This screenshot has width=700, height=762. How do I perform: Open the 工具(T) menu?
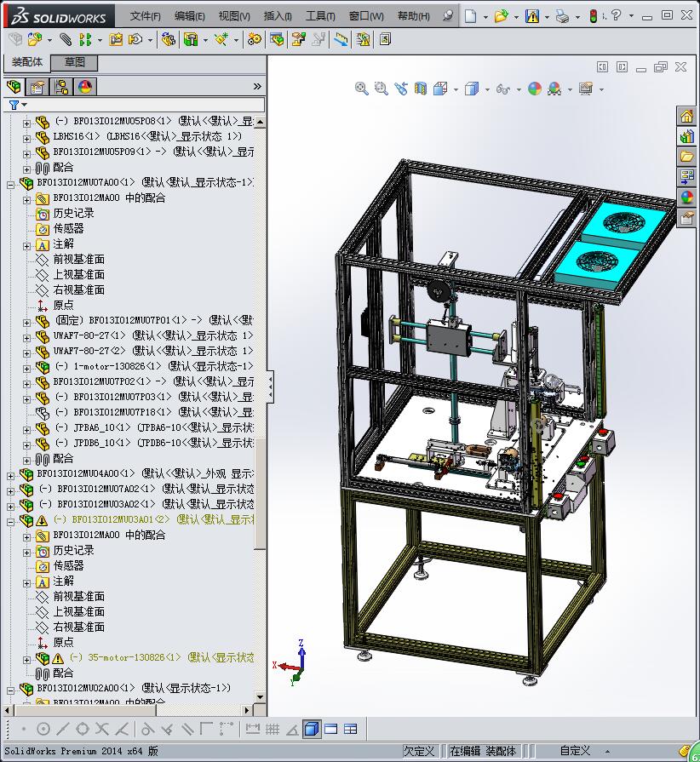point(320,16)
